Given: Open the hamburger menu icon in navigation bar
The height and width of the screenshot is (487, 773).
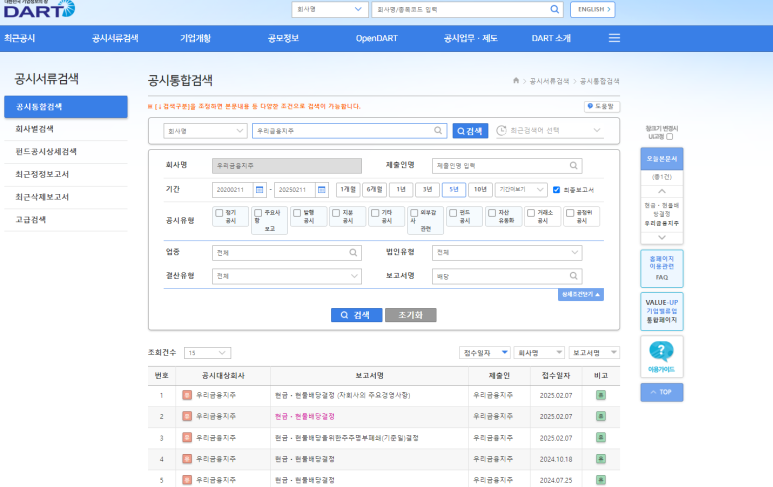Looking at the screenshot, I should pyautogui.click(x=614, y=38).
